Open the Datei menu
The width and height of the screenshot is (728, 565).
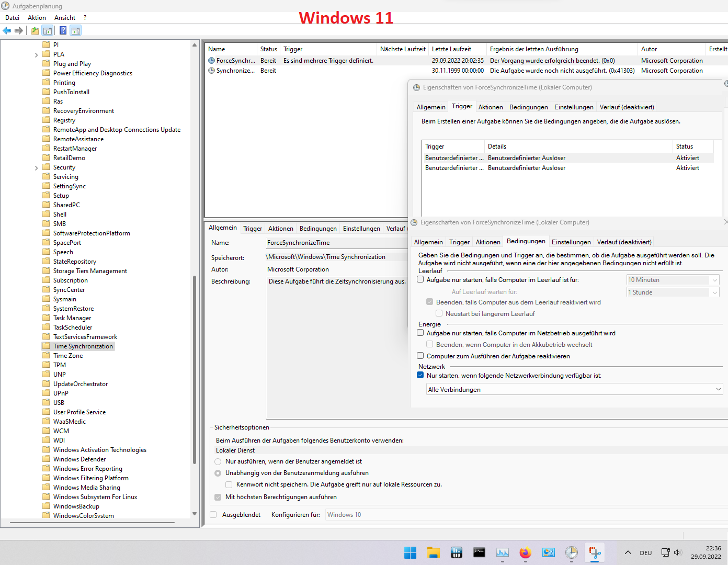click(12, 18)
